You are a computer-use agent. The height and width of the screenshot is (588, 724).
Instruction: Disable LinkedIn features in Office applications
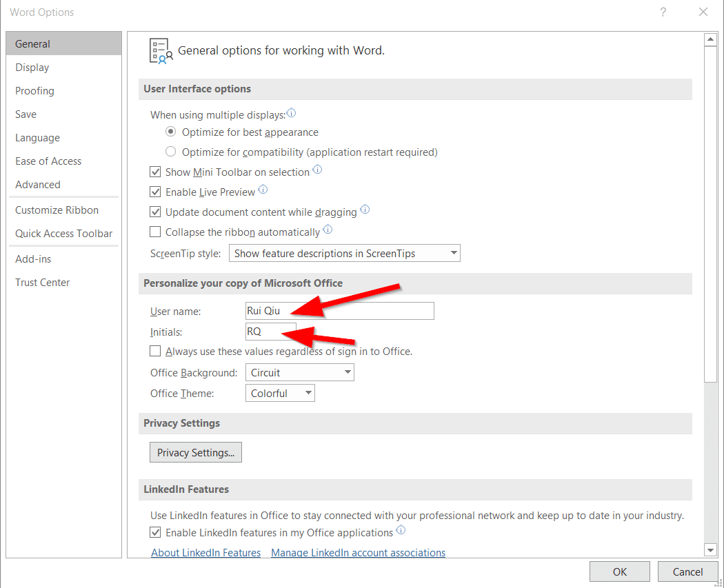pos(155,533)
